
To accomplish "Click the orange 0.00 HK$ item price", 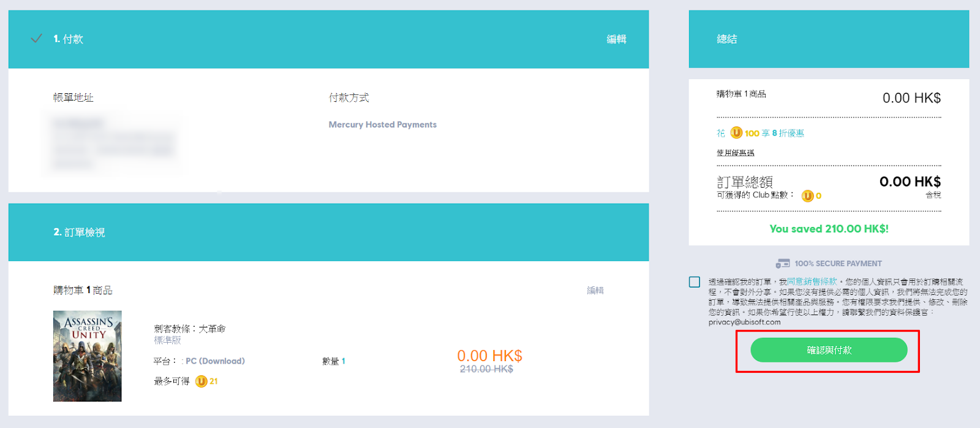I will click(489, 356).
